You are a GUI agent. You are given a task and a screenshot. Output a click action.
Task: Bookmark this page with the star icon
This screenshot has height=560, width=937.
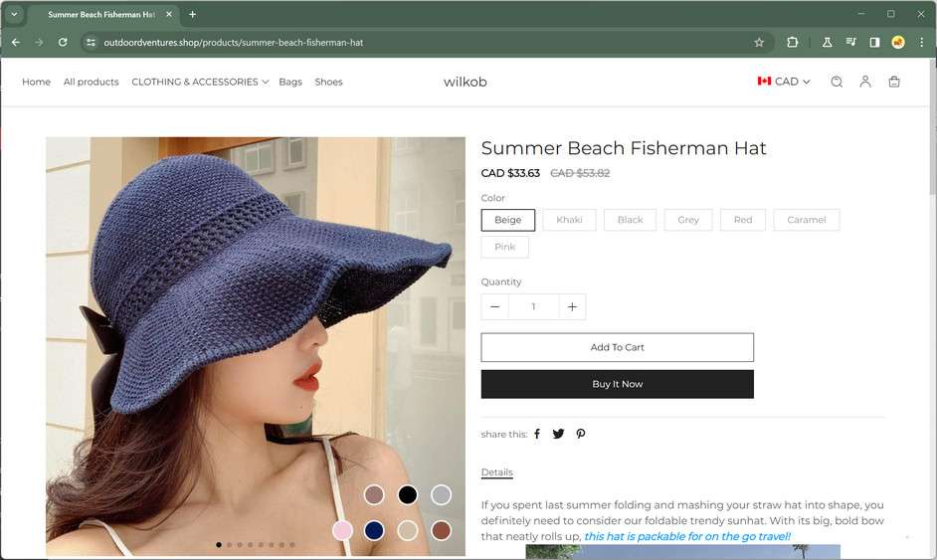[x=759, y=43]
